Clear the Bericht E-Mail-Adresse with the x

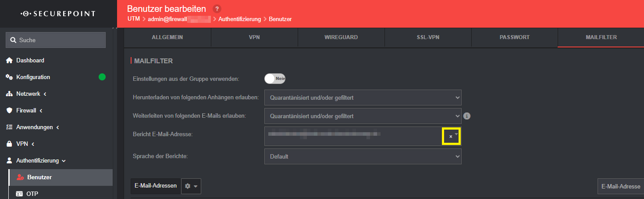(x=451, y=137)
